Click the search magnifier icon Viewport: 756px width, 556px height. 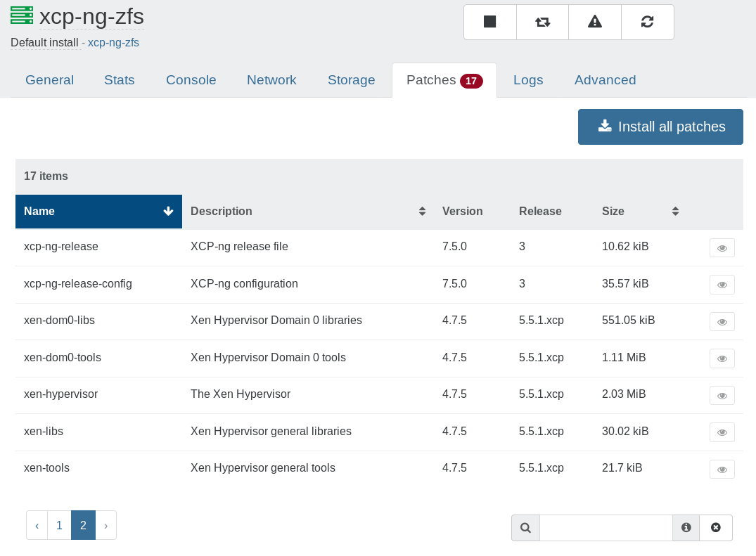coord(525,528)
